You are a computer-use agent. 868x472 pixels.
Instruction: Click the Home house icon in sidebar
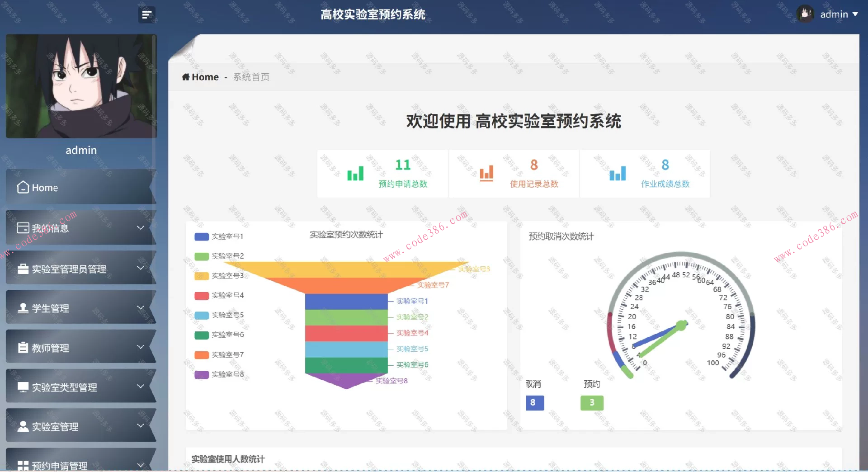(23, 188)
